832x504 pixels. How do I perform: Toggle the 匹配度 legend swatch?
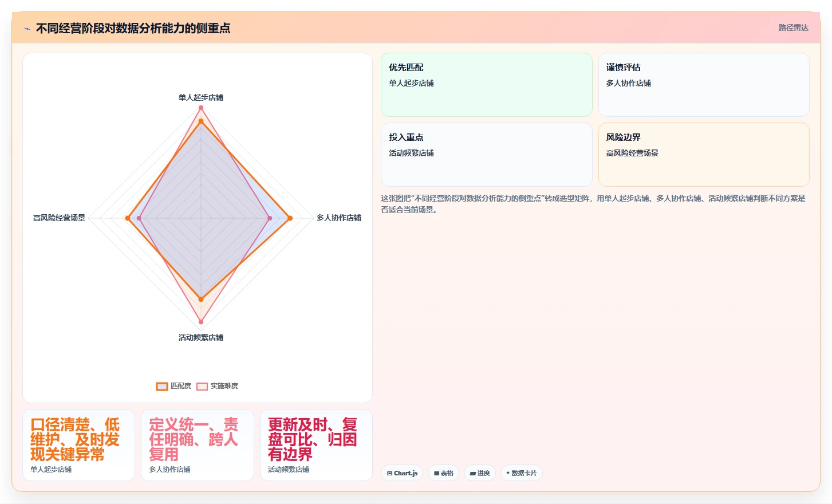tap(162, 387)
